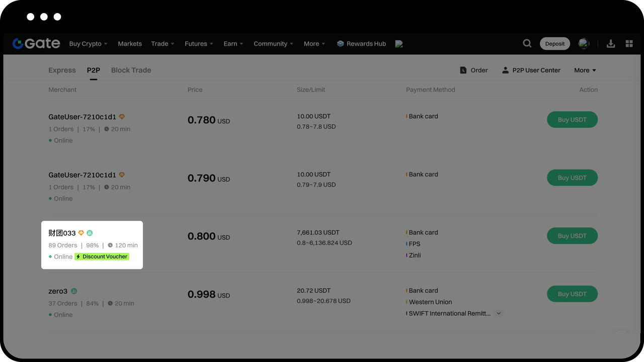The width and height of the screenshot is (644, 362).
Task: Open the More dropdown beside P2P User Center
Action: (585, 70)
